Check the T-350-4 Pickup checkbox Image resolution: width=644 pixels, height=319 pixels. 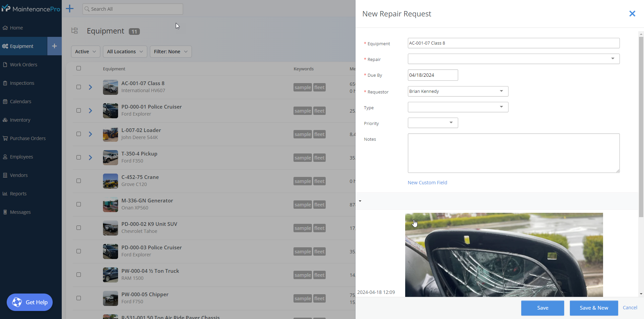pos(78,157)
